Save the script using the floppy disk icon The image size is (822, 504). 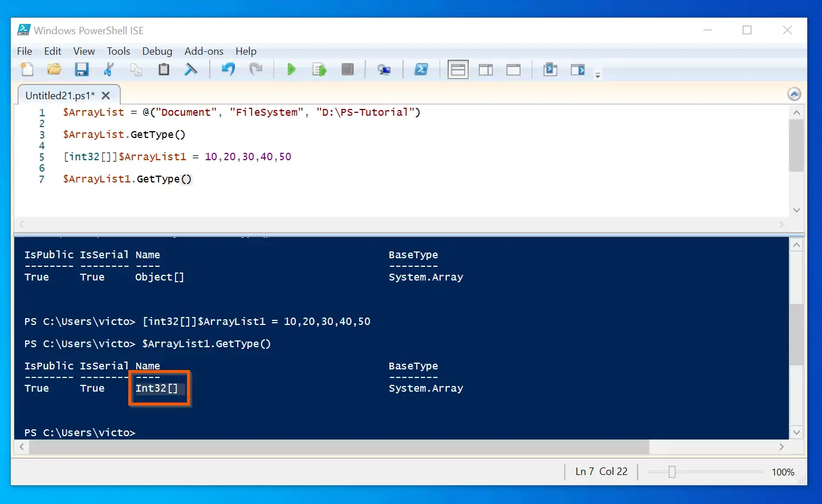(82, 70)
